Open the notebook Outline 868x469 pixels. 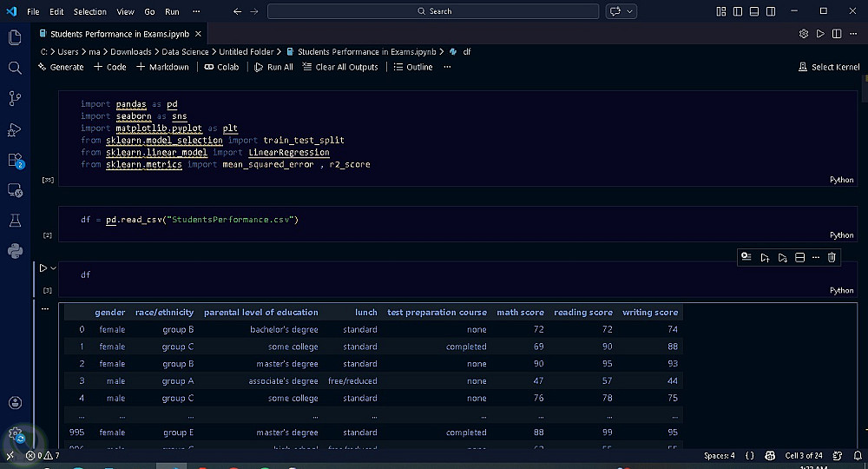tap(413, 67)
